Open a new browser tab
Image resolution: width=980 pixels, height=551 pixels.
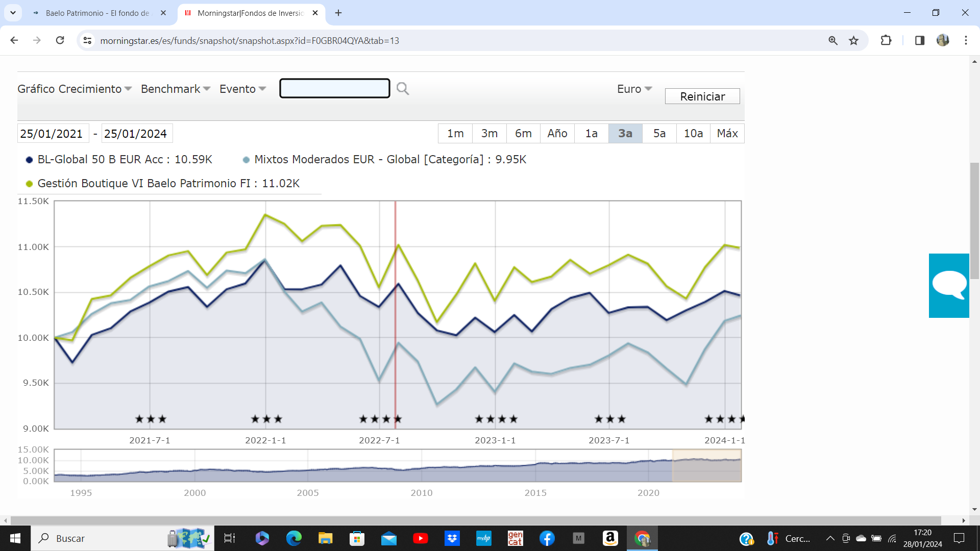click(338, 13)
